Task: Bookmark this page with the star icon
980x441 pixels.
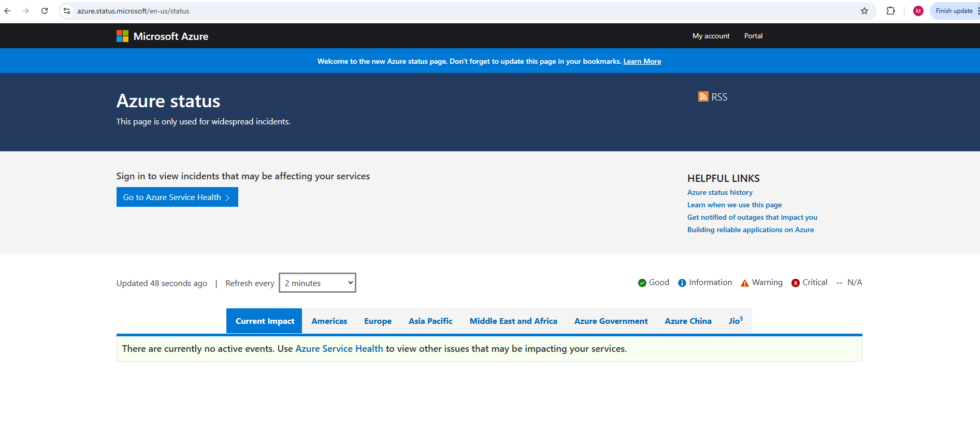Action: [864, 11]
